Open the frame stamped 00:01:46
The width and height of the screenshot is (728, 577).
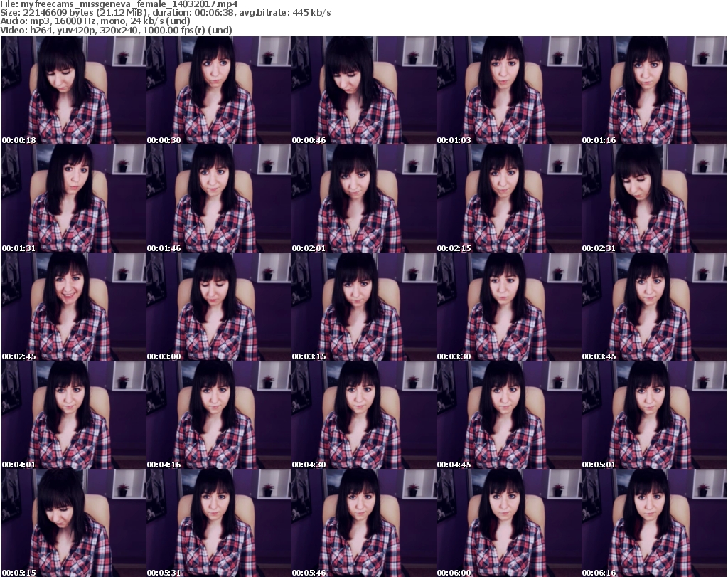[x=219, y=198]
